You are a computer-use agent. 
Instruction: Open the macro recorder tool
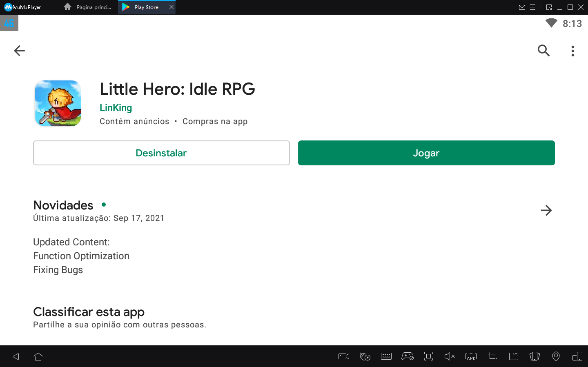point(365,356)
